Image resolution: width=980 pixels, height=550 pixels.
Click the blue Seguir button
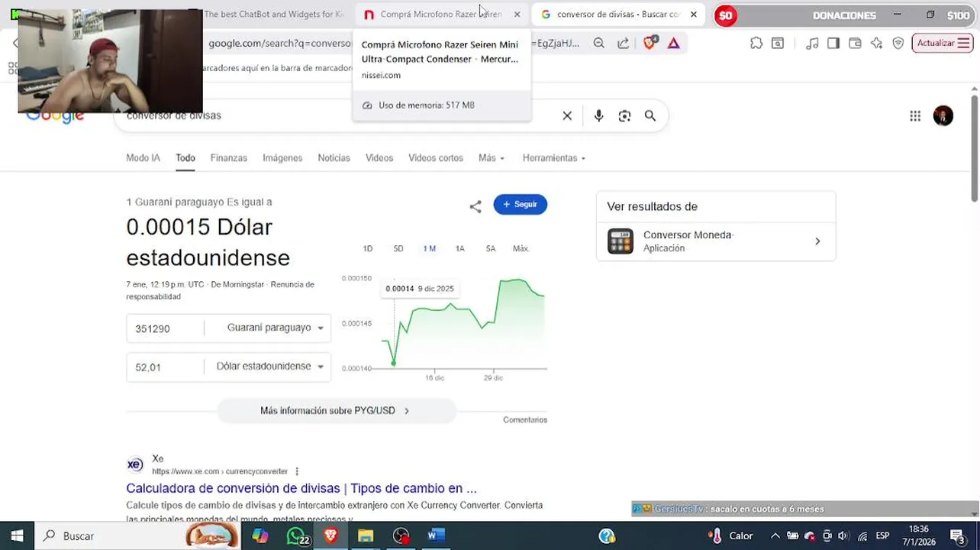point(520,205)
